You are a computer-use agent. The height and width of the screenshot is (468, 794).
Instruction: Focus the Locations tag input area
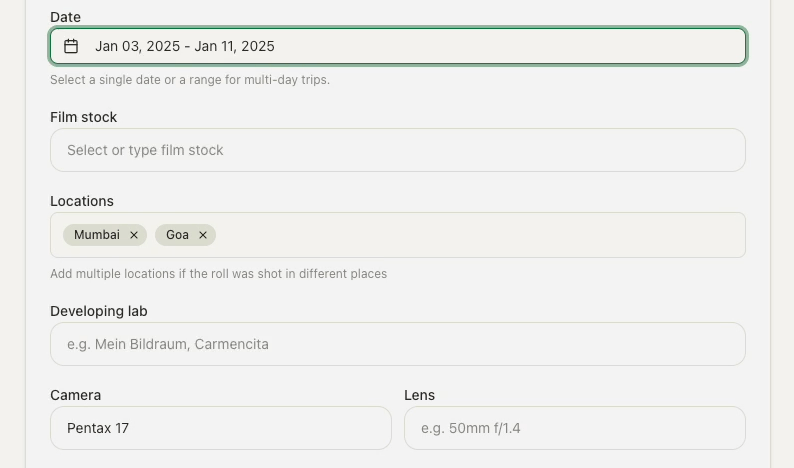pos(480,235)
